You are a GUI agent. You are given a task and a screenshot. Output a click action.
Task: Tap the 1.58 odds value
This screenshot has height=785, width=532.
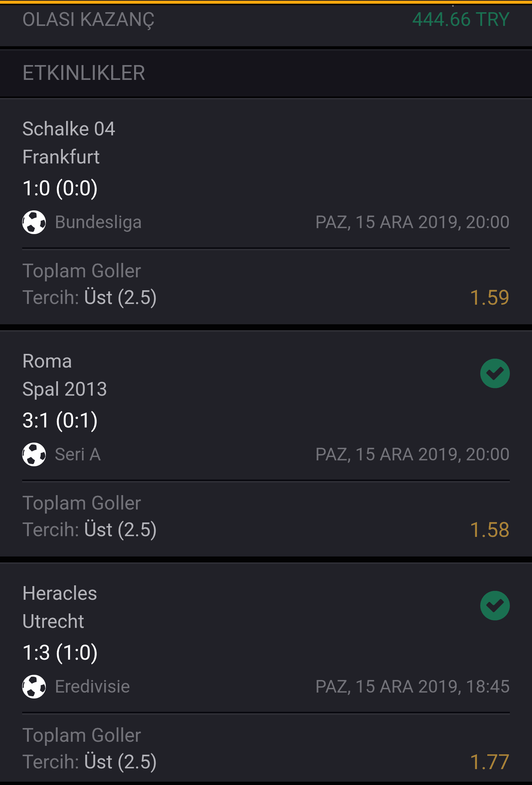pyautogui.click(x=490, y=530)
